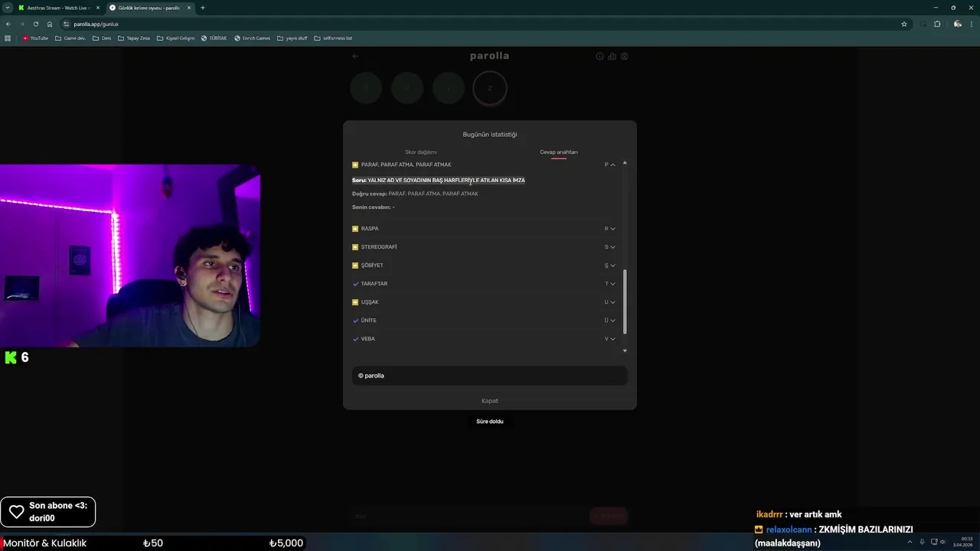980x551 pixels.
Task: Click the taskbar microphone tray icon
Action: coord(922,542)
